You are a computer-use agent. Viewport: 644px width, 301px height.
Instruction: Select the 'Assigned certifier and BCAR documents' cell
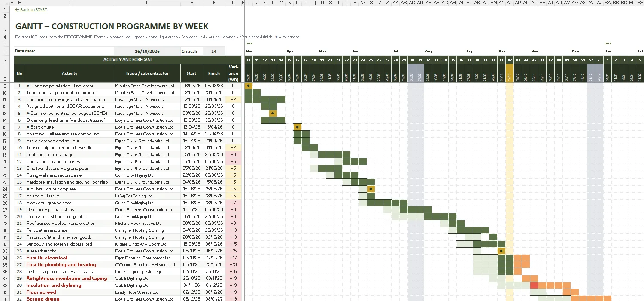[x=70, y=106]
